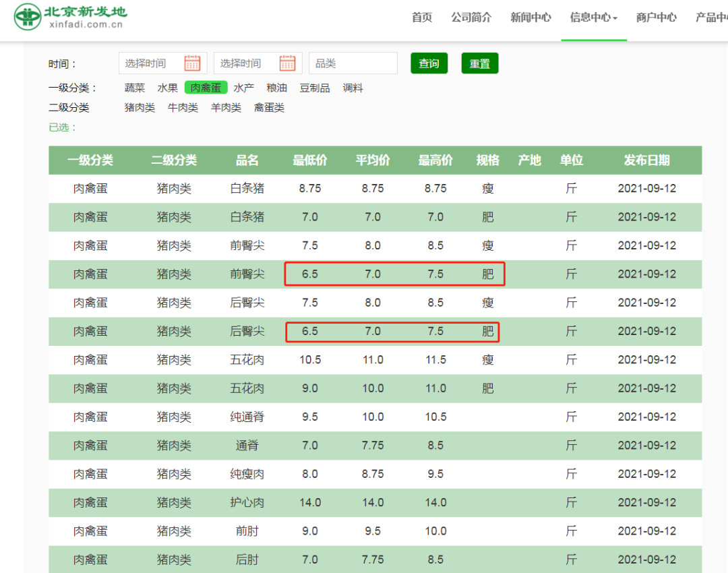Click the 14.0 average price of 护心肉

[373, 502]
